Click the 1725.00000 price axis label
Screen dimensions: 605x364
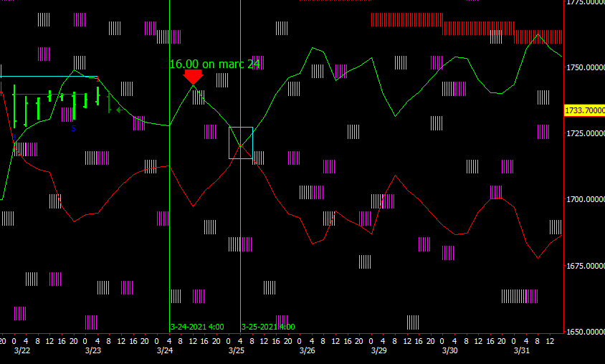click(586, 133)
